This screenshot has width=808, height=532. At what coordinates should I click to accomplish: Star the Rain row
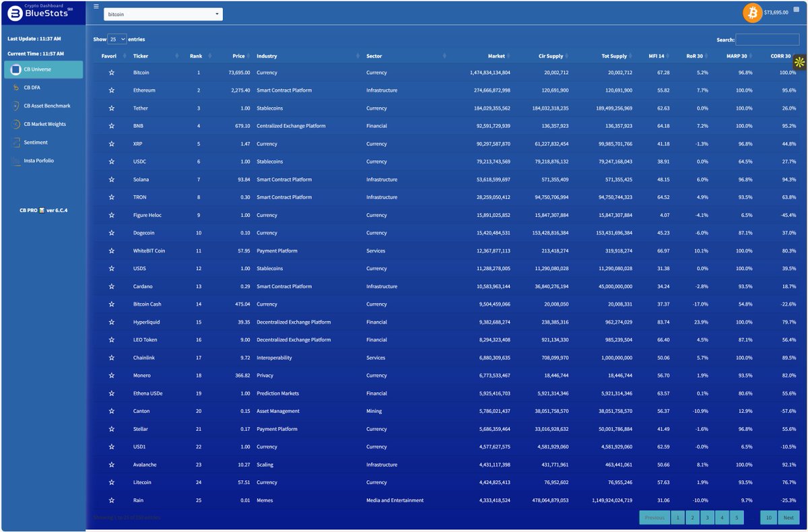(112, 500)
